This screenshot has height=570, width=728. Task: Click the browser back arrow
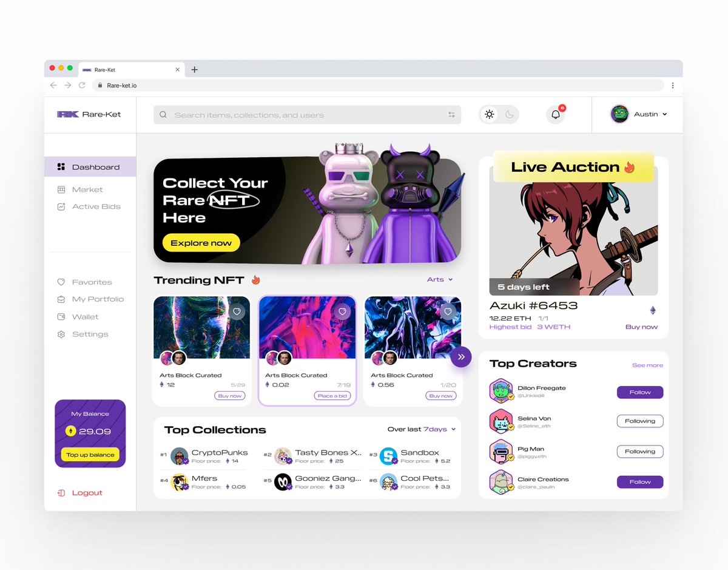coord(53,86)
